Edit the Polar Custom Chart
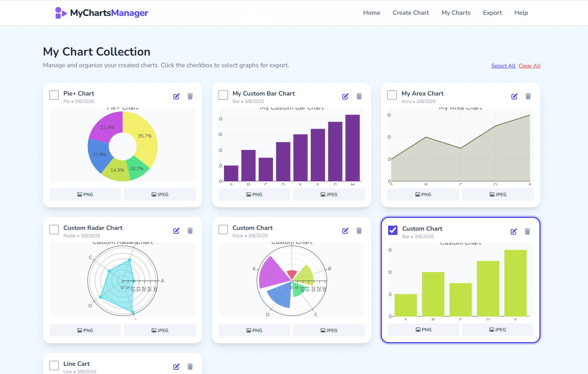588x374 pixels. coord(345,230)
